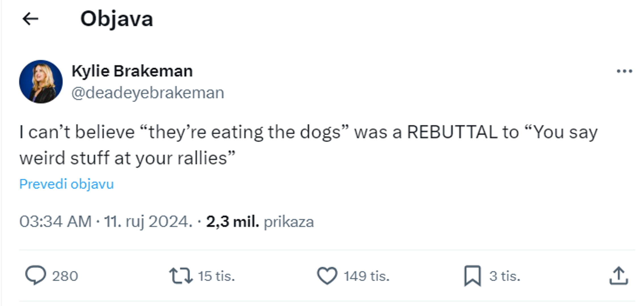Click the 03:34 AM timestamp
The image size is (644, 306).
(55, 222)
